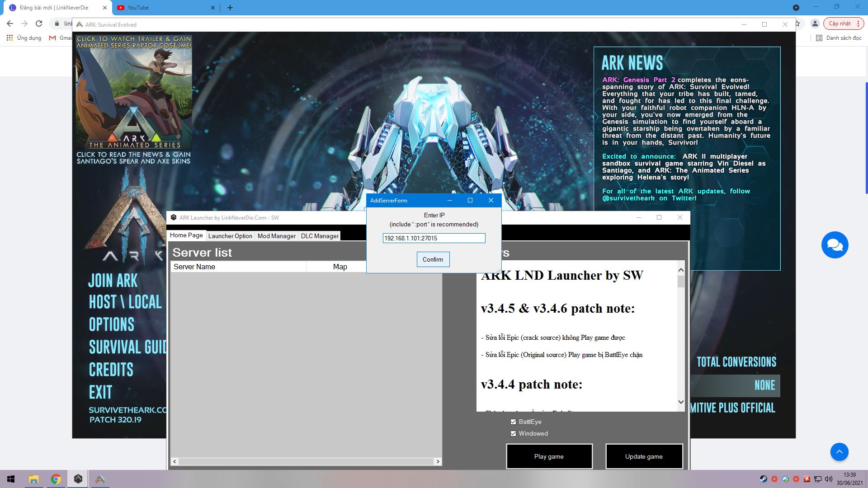Select the Home Page tab
This screenshot has width=868, height=488.
coord(187,235)
